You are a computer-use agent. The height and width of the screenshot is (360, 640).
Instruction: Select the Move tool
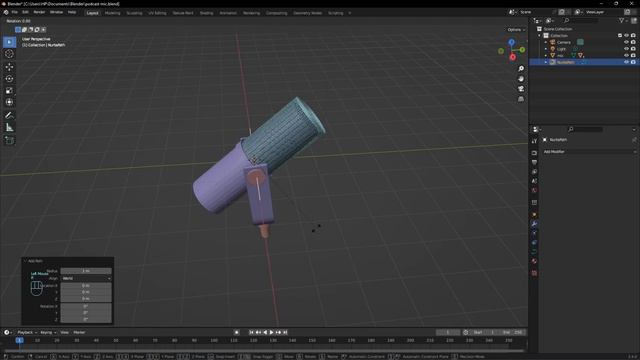[x=9, y=67]
